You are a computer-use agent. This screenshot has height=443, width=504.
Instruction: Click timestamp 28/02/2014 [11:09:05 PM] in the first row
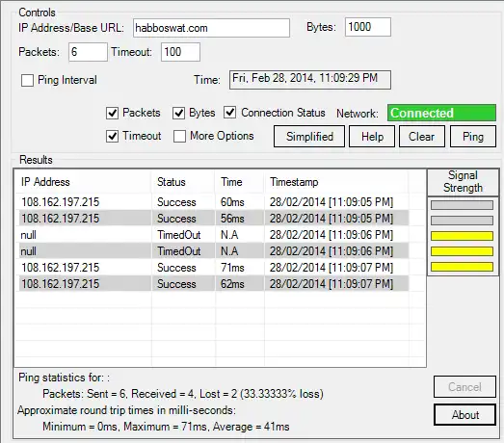pos(332,202)
